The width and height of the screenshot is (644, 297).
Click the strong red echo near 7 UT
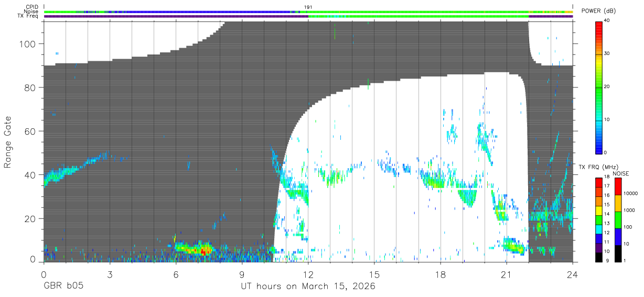[x=203, y=251]
